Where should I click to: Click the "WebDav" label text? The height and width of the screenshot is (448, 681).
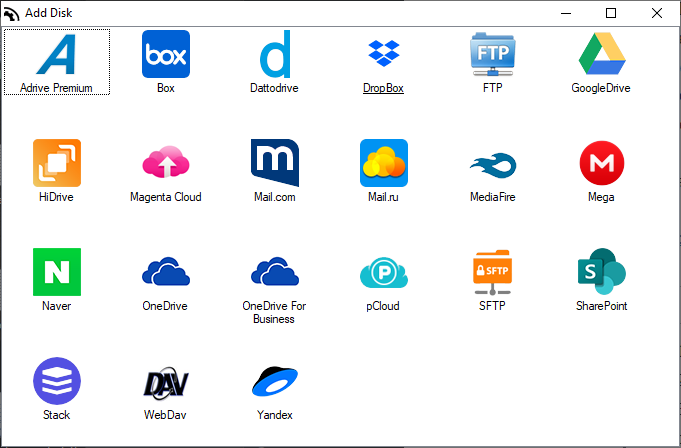[165, 415]
